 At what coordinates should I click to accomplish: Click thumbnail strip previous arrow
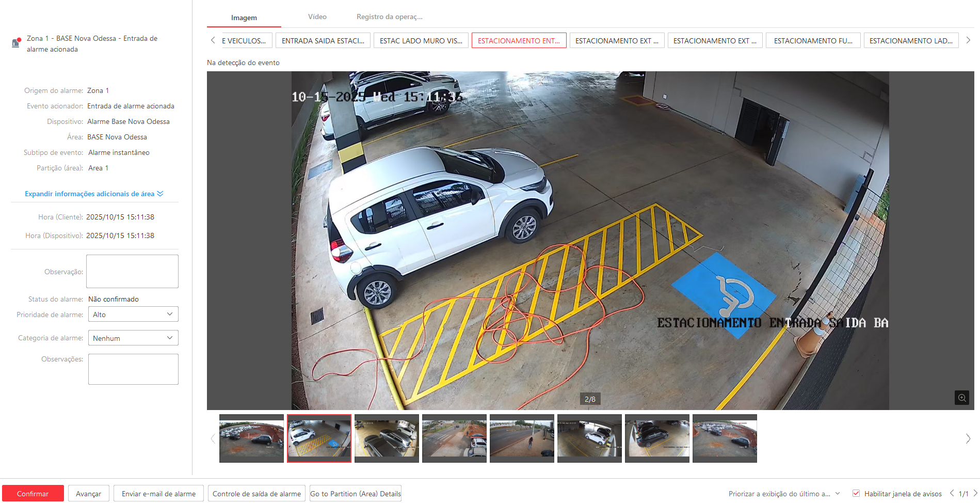213,438
